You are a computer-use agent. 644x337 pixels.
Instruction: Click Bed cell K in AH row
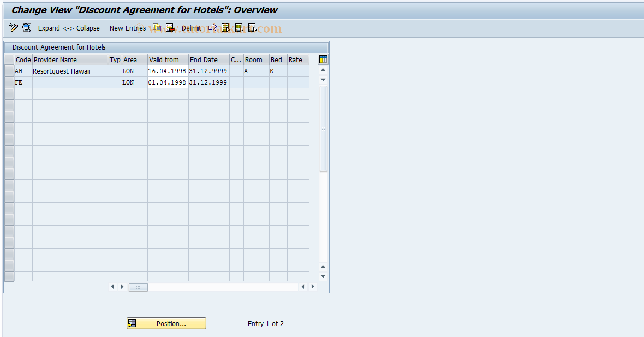click(278, 71)
